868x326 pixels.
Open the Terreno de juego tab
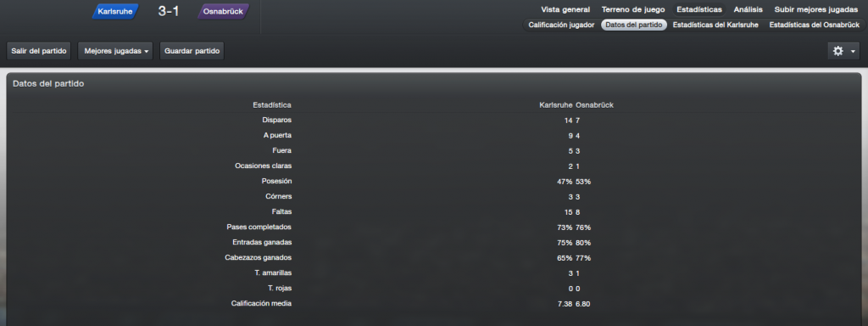pyautogui.click(x=633, y=9)
